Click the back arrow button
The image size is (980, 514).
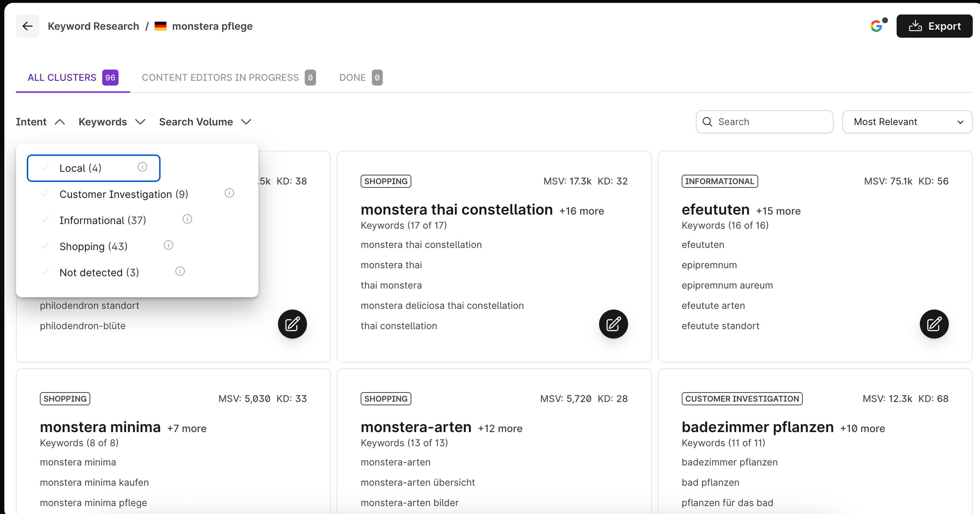coord(27,26)
